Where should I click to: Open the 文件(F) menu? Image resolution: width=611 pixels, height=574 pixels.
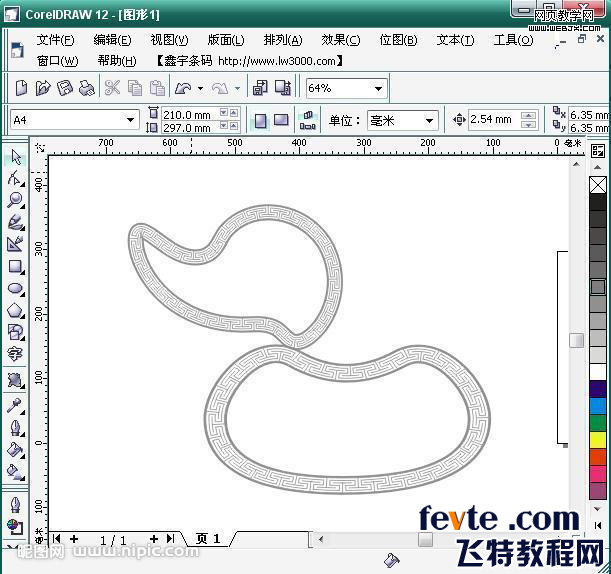click(x=55, y=40)
